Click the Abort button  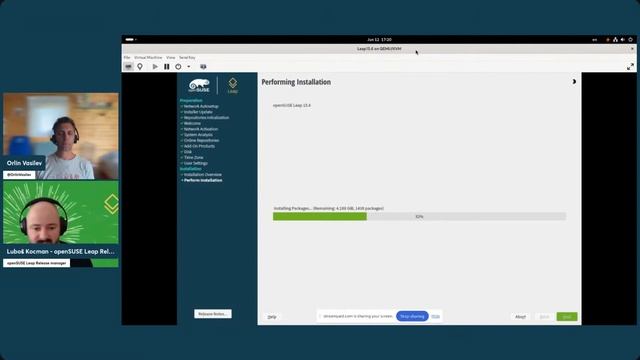point(520,317)
